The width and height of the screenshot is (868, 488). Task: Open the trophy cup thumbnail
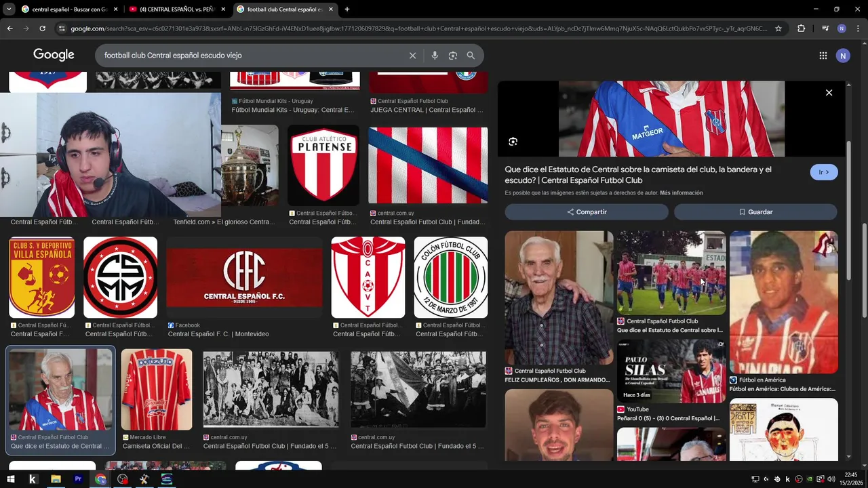(x=250, y=165)
